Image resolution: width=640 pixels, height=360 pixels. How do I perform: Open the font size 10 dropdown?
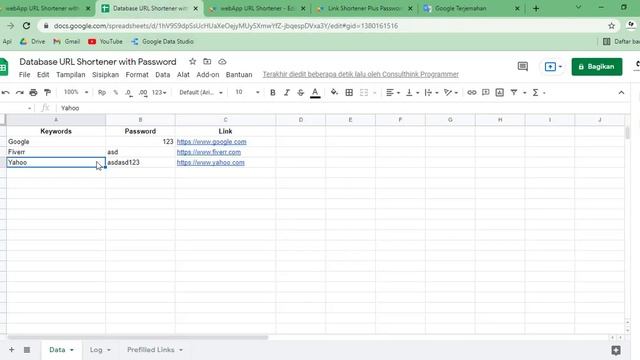[247, 92]
